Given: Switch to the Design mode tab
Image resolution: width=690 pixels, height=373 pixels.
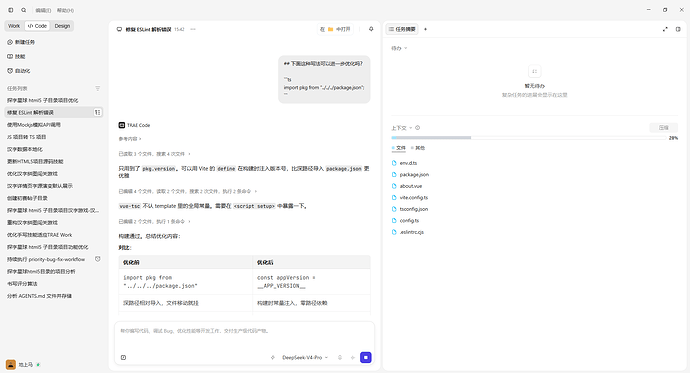Looking at the screenshot, I should click(62, 26).
